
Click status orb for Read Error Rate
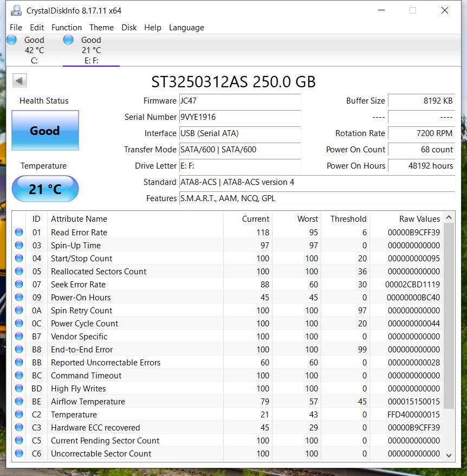click(x=19, y=233)
